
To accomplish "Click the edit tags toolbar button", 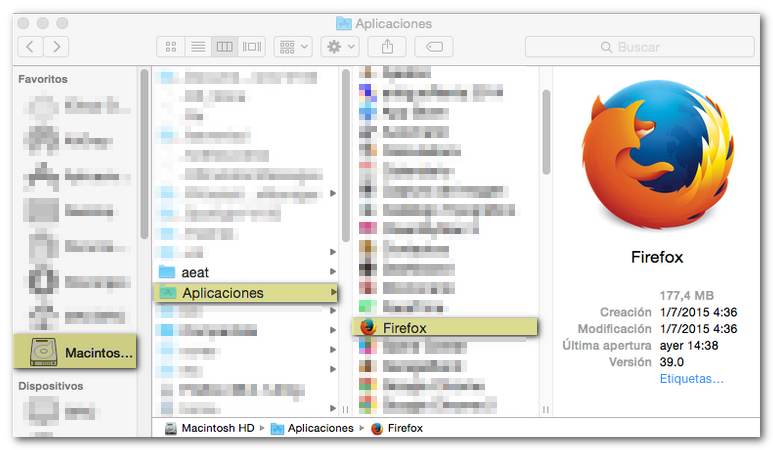I will tap(434, 47).
